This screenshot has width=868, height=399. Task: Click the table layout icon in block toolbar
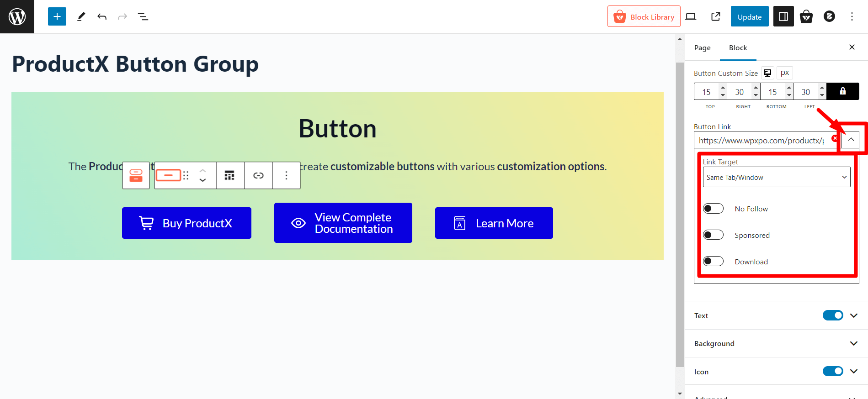(x=230, y=175)
